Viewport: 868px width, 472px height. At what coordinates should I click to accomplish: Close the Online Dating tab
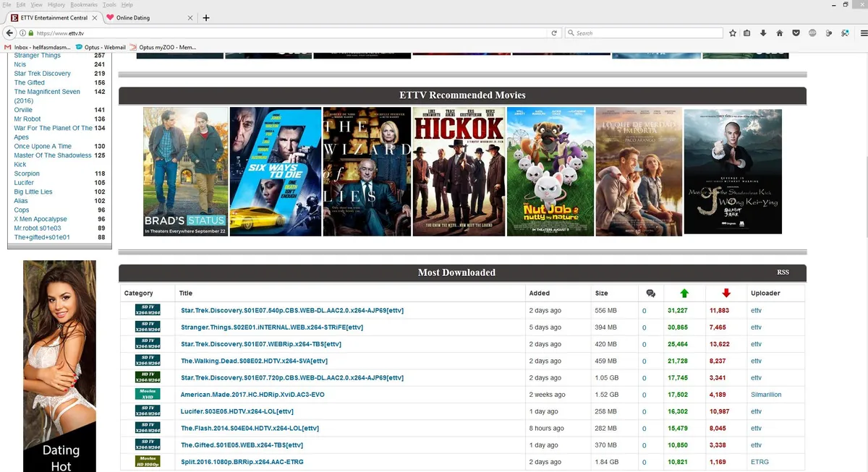190,17
